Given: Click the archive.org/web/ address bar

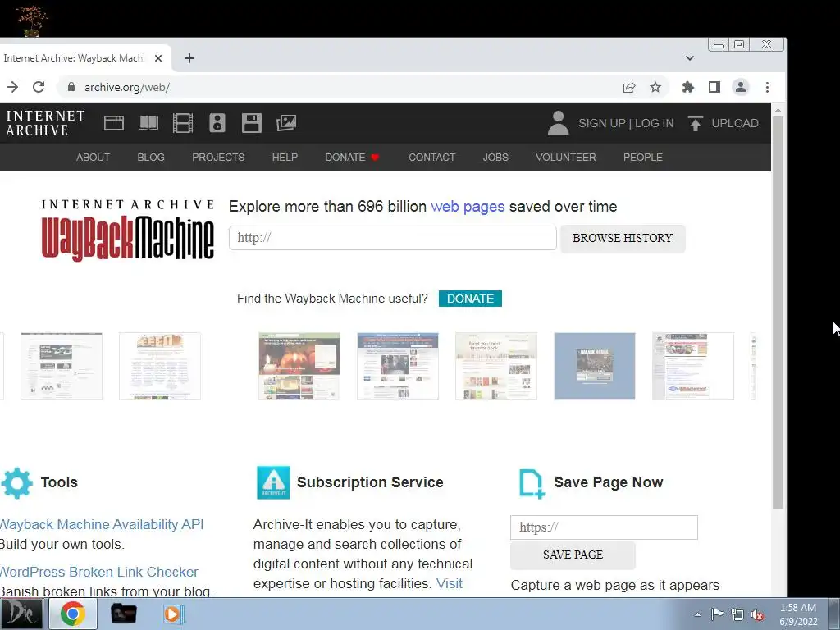Looking at the screenshot, I should [x=343, y=87].
